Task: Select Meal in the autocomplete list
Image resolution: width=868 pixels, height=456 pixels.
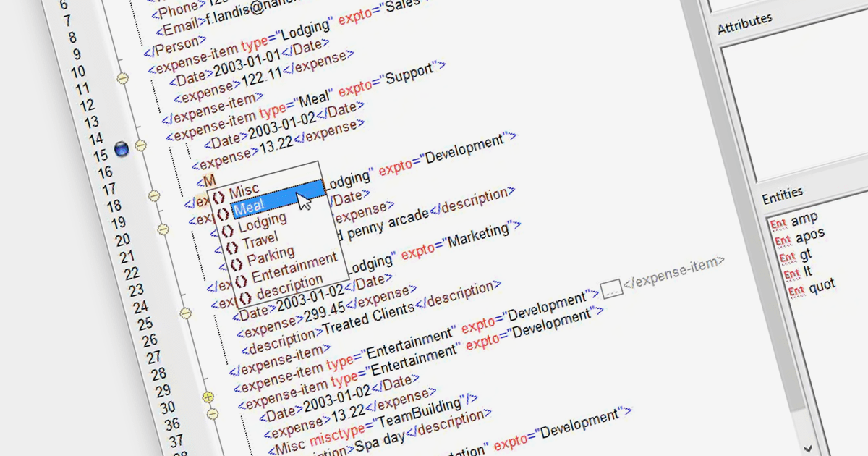Action: (248, 208)
